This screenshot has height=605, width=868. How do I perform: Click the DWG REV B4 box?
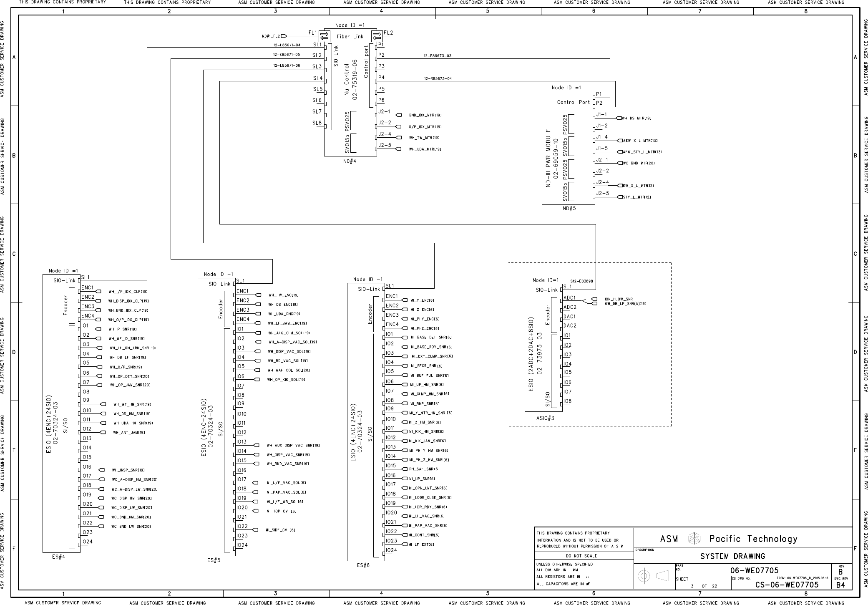pos(841,585)
